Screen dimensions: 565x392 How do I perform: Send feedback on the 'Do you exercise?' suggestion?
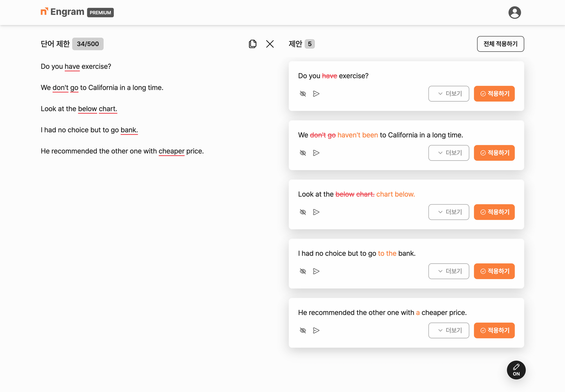[x=316, y=94]
